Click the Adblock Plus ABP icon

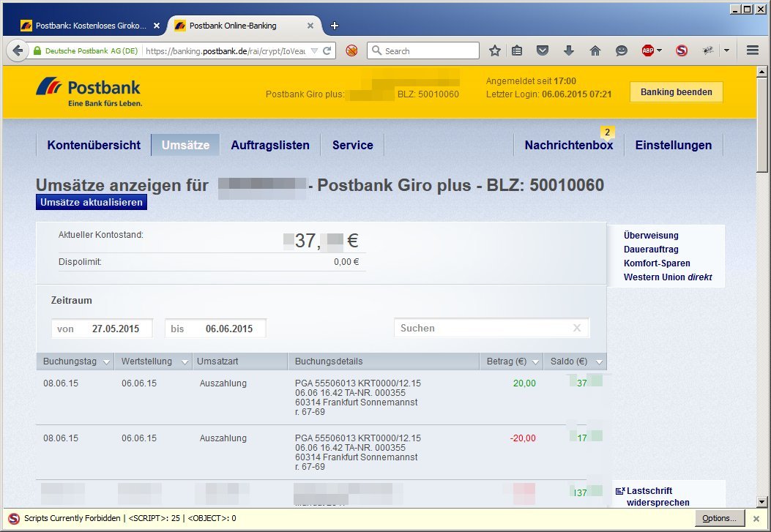pyautogui.click(x=647, y=50)
